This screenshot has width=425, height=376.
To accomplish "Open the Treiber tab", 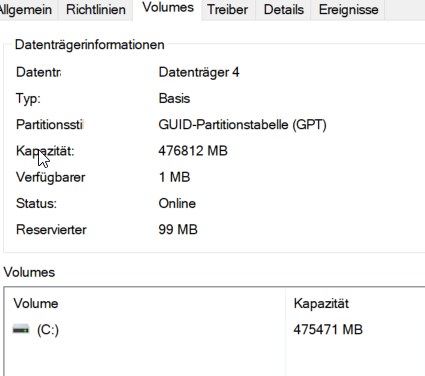I will 227,10.
